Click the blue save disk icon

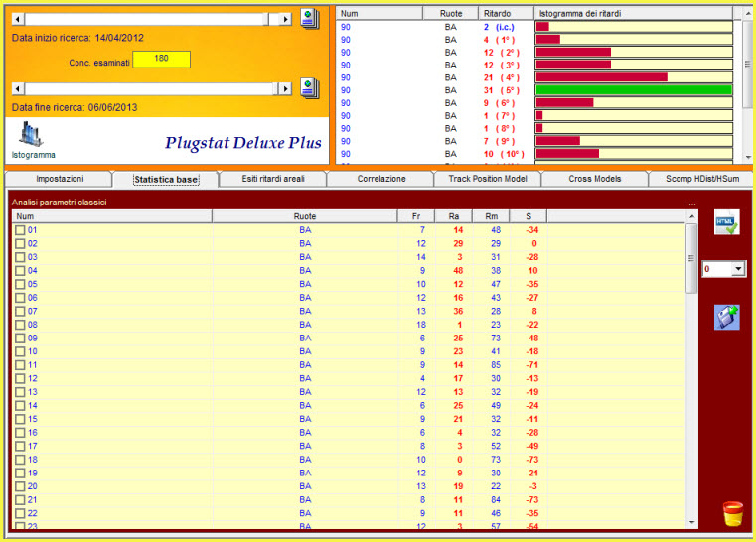(x=727, y=317)
